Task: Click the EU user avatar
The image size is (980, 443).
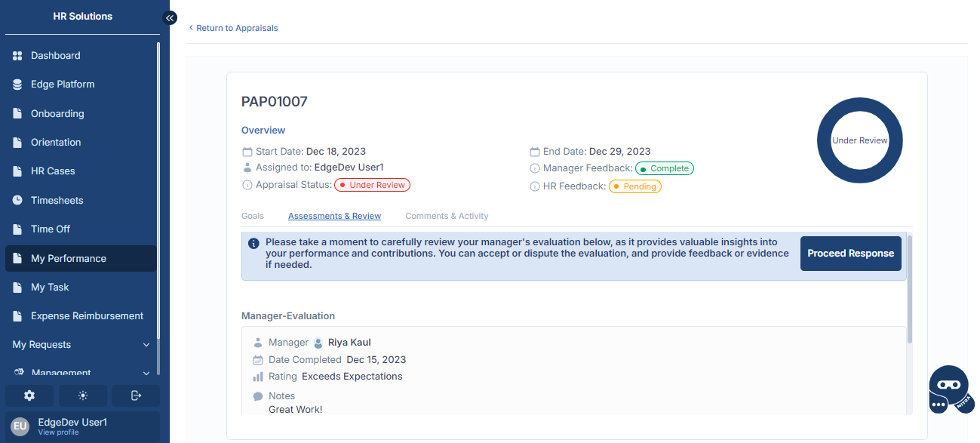Action: 20,426
